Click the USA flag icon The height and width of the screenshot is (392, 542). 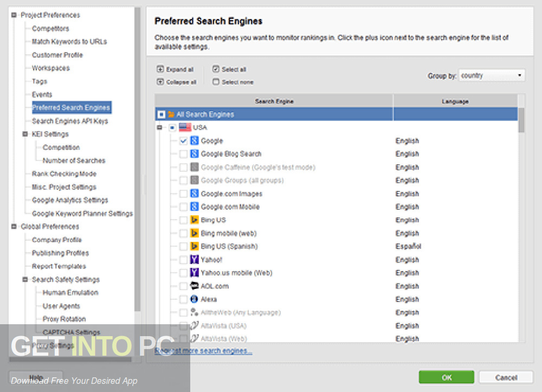[185, 127]
